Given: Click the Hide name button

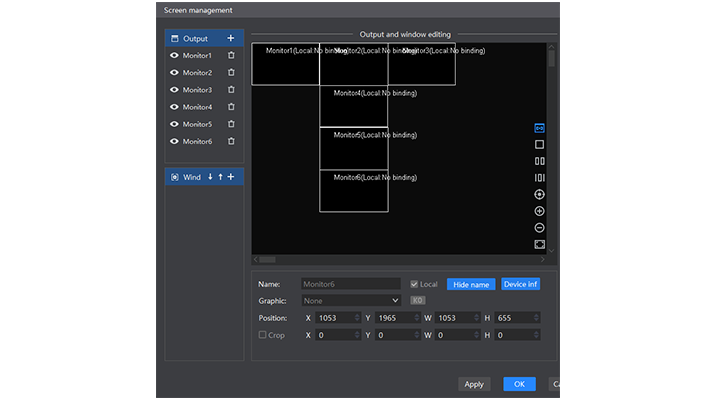Looking at the screenshot, I should click(x=471, y=285).
